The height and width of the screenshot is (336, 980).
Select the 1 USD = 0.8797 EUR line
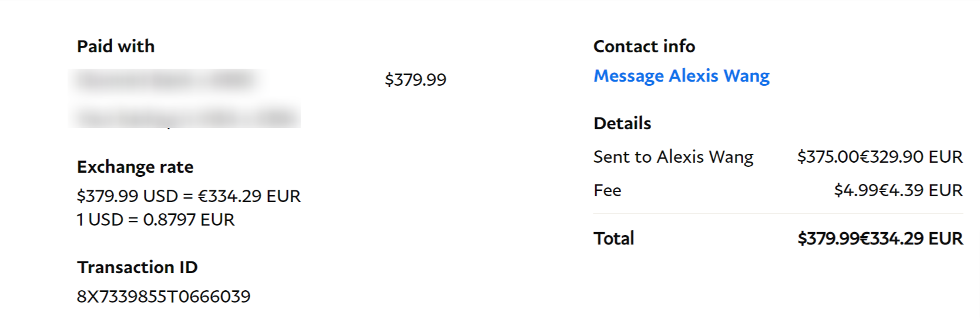[x=155, y=220]
